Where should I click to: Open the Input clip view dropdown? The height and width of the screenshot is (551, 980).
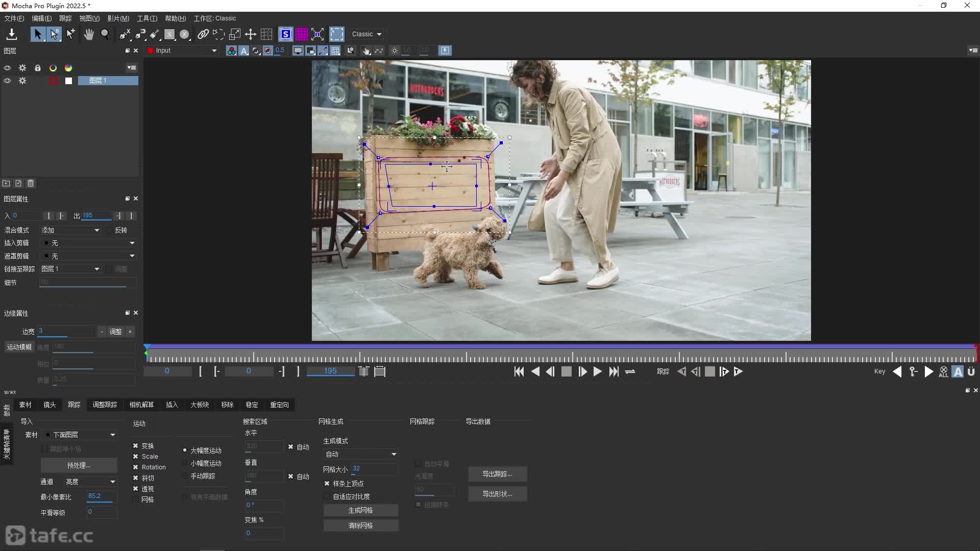pyautogui.click(x=183, y=51)
